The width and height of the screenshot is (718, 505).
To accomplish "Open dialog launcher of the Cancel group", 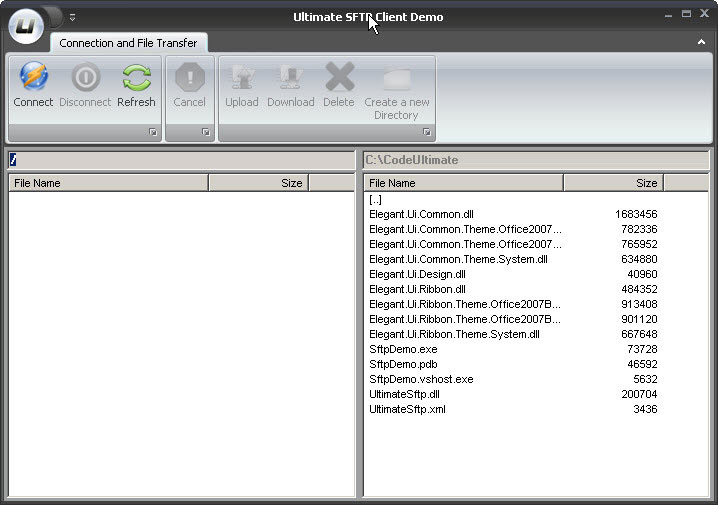I will tap(206, 132).
